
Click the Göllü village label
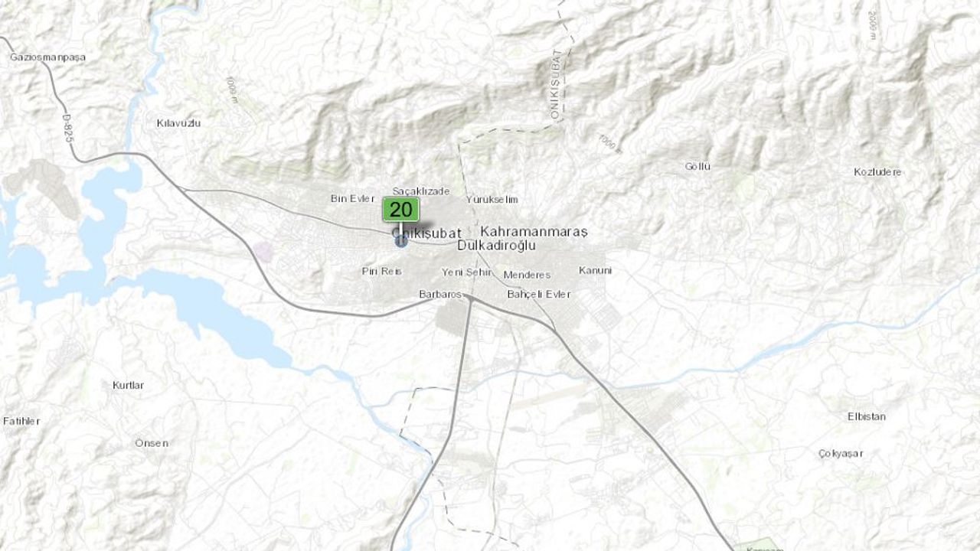point(698,166)
